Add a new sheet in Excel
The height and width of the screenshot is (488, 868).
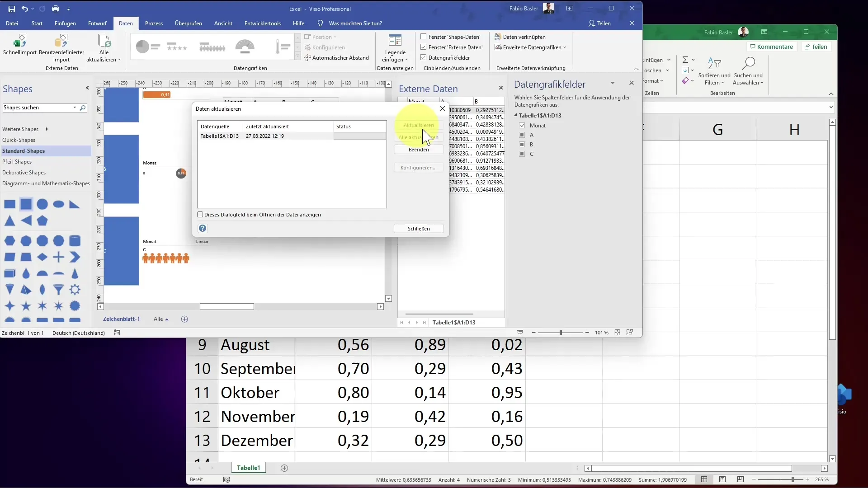pyautogui.click(x=284, y=468)
